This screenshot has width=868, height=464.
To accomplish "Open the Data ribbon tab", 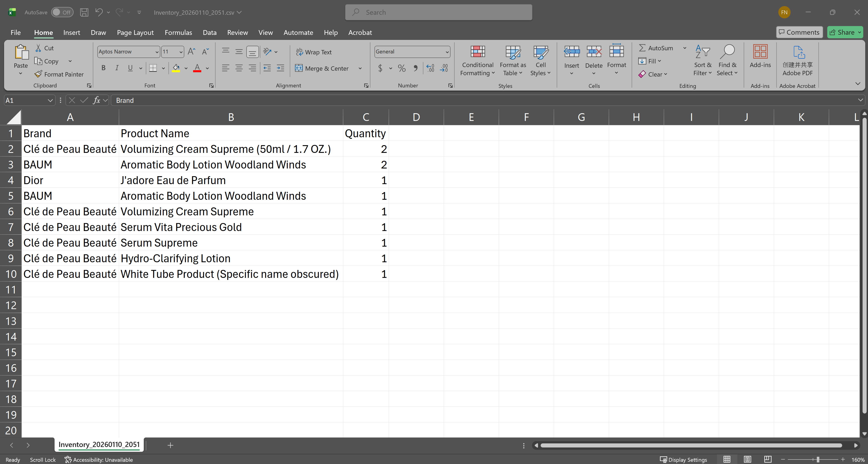I will (x=210, y=32).
